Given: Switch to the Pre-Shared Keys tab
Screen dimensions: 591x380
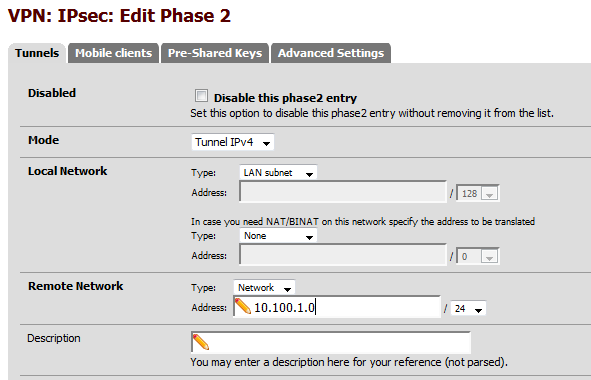Looking at the screenshot, I should (x=215, y=53).
